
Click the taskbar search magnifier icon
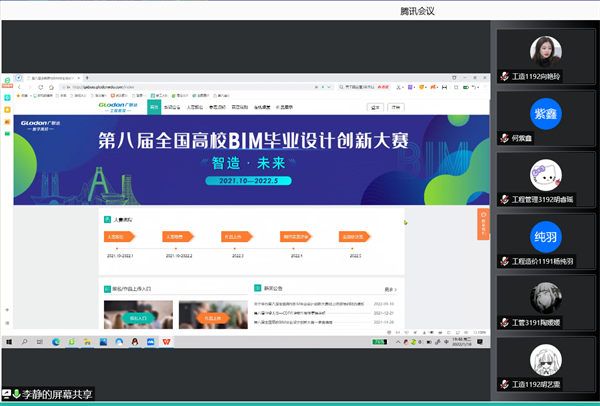point(24,342)
